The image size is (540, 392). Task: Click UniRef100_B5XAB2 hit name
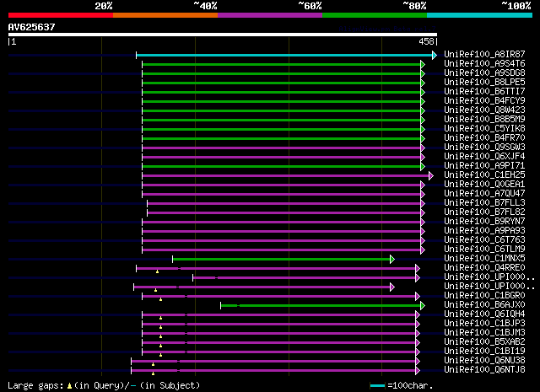pyautogui.click(x=484, y=342)
